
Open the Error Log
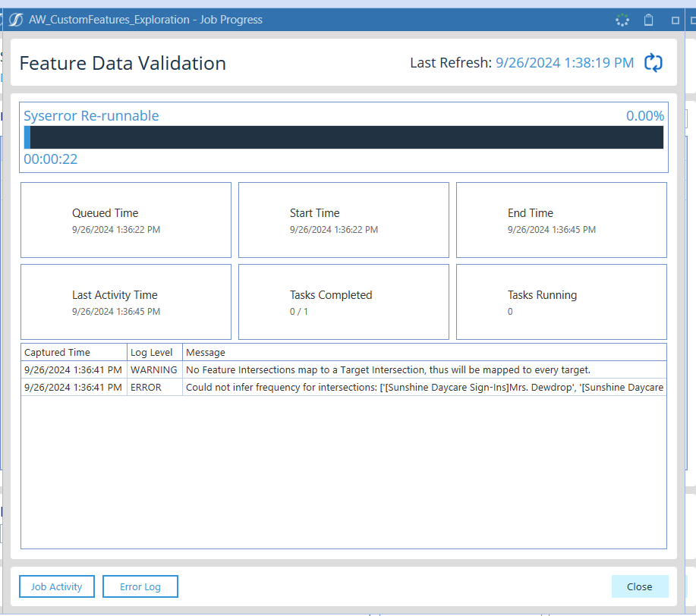click(140, 586)
